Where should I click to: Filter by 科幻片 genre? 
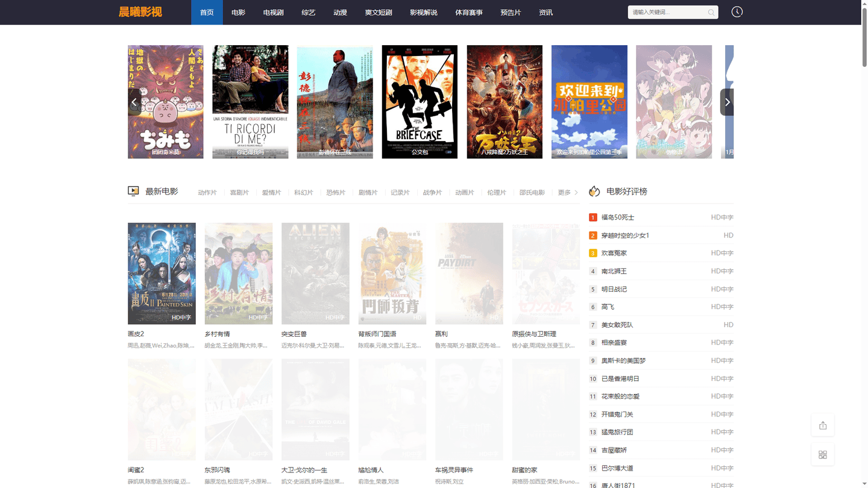point(304,193)
